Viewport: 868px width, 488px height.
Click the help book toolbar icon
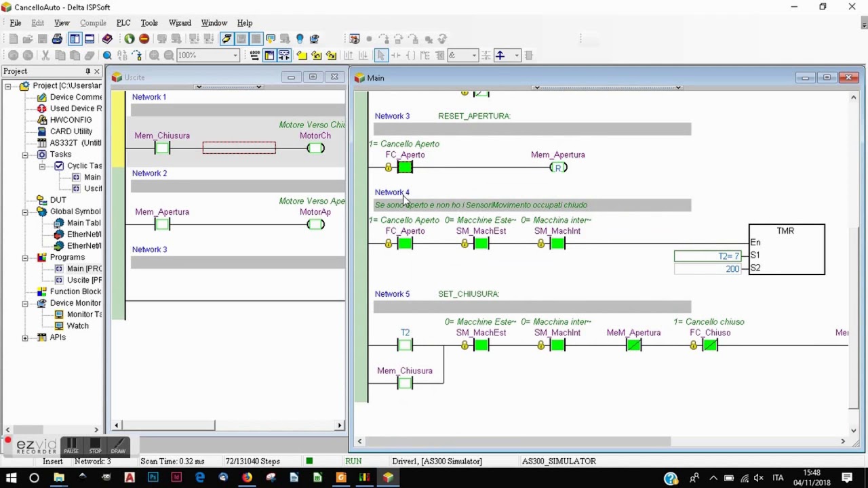(x=107, y=39)
